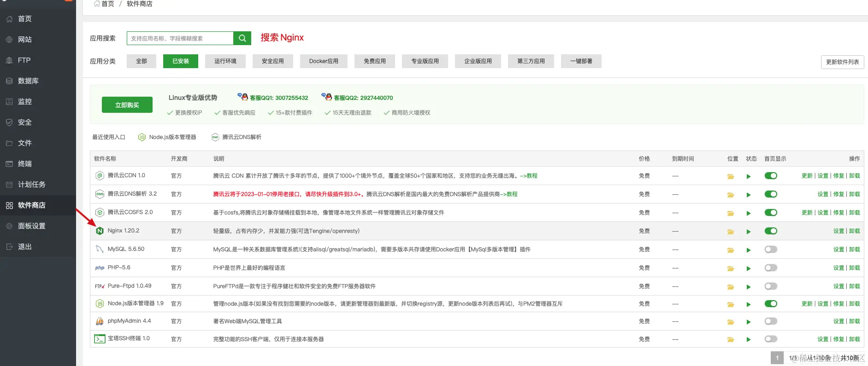Screen dimensions: 868x366
Task: Open recent entry Node.js版本管理器
Action: coord(167,137)
